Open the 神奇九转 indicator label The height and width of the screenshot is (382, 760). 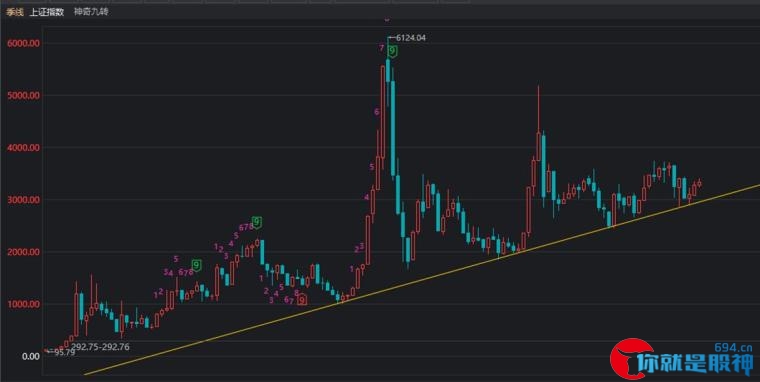click(91, 12)
